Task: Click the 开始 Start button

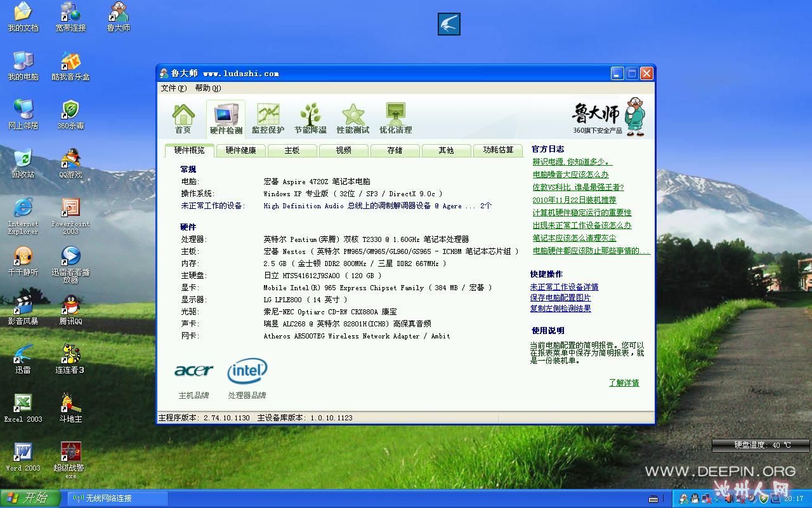Action: (x=30, y=498)
